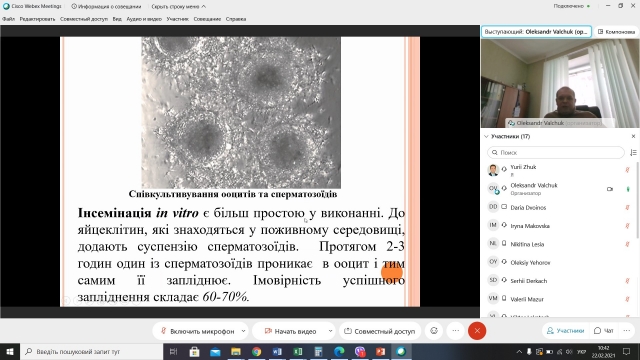Viewport: 640px width, 360px height.
Task: Show hidden system tray icons arrow
Action: coord(519,351)
